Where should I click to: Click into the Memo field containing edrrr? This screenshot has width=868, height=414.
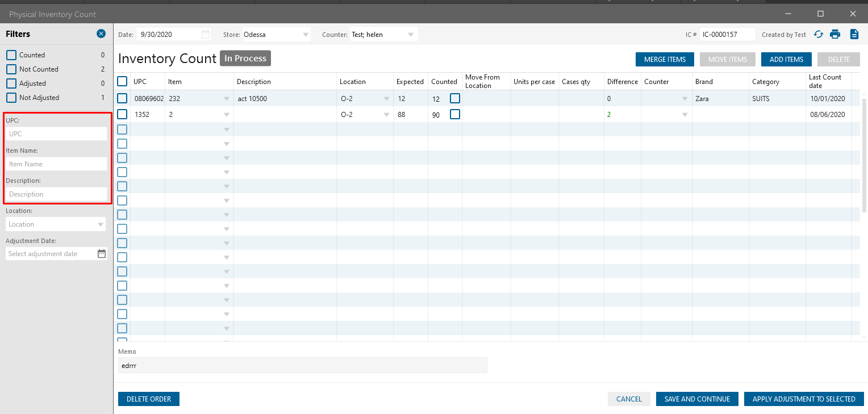point(303,365)
